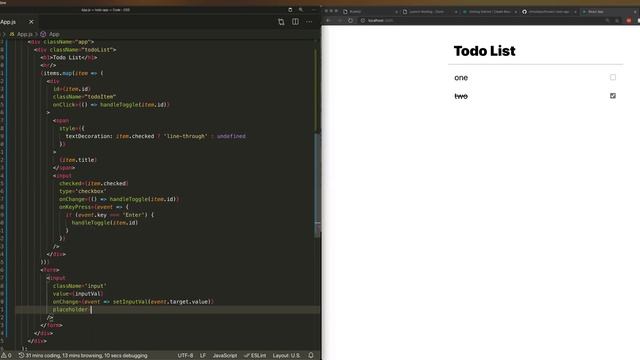Click the site info icon beside localhost
This screenshot has width=640, height=360.
(x=362, y=20)
